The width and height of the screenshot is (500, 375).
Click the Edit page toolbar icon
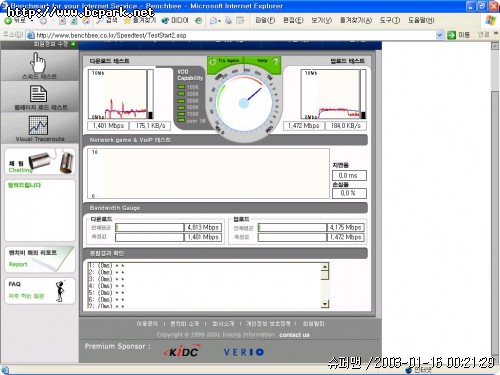point(240,21)
